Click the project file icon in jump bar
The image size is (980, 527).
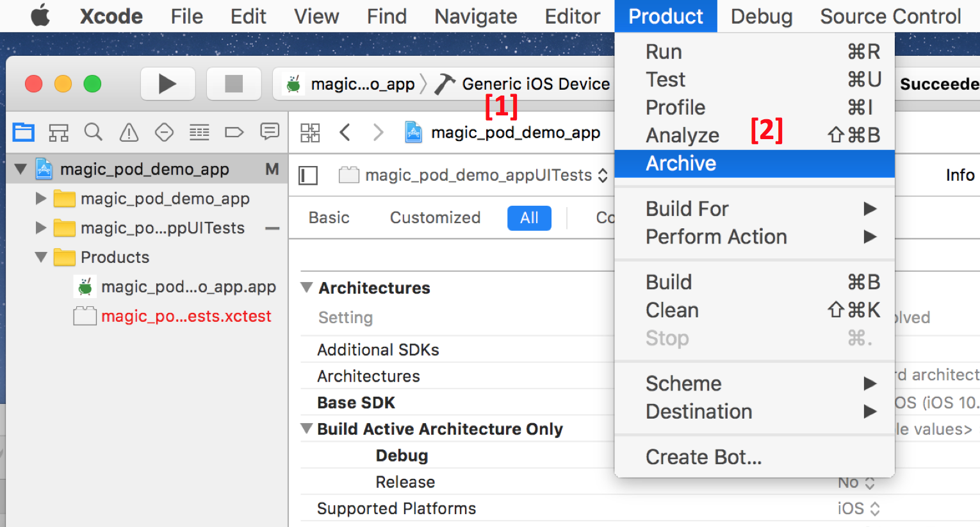[414, 132]
